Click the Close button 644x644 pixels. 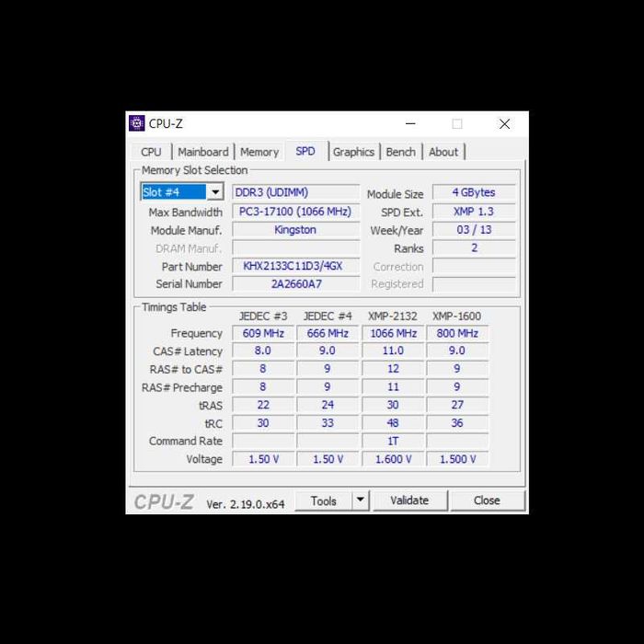487,500
